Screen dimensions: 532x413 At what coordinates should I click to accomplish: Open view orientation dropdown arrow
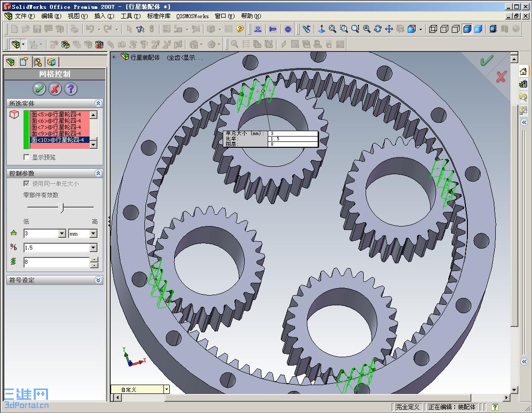coord(420,29)
